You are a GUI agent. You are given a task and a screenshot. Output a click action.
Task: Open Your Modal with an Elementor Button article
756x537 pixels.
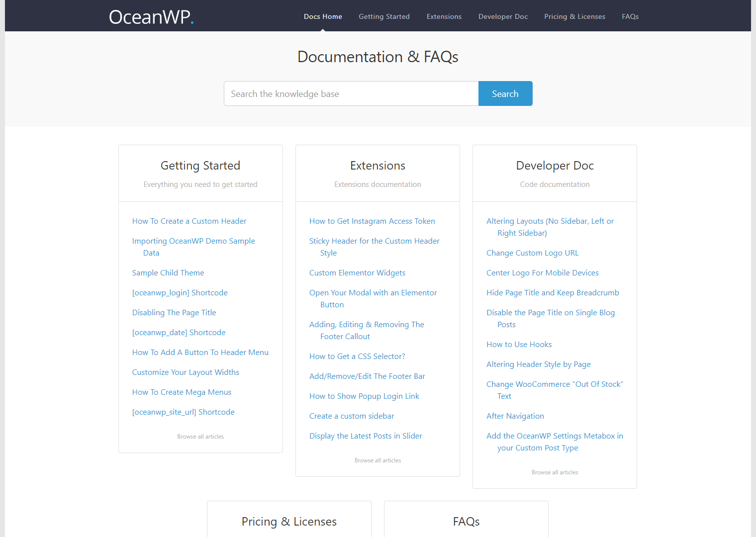tap(373, 299)
